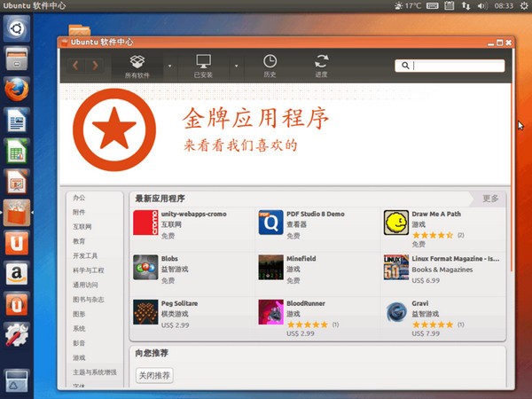Image resolution: width=532 pixels, height=399 pixels.
Task: Select the 开发工具 (Developer Tools) category
Action: 85,256
